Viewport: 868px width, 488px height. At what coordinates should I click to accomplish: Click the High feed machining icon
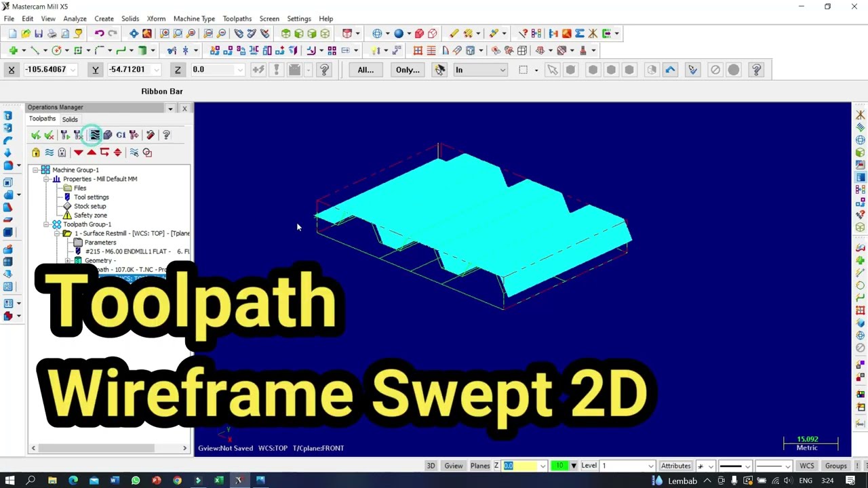(x=134, y=135)
